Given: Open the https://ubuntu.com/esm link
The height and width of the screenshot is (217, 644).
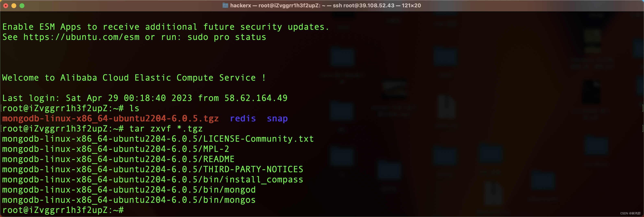Looking at the screenshot, I should tap(82, 37).
